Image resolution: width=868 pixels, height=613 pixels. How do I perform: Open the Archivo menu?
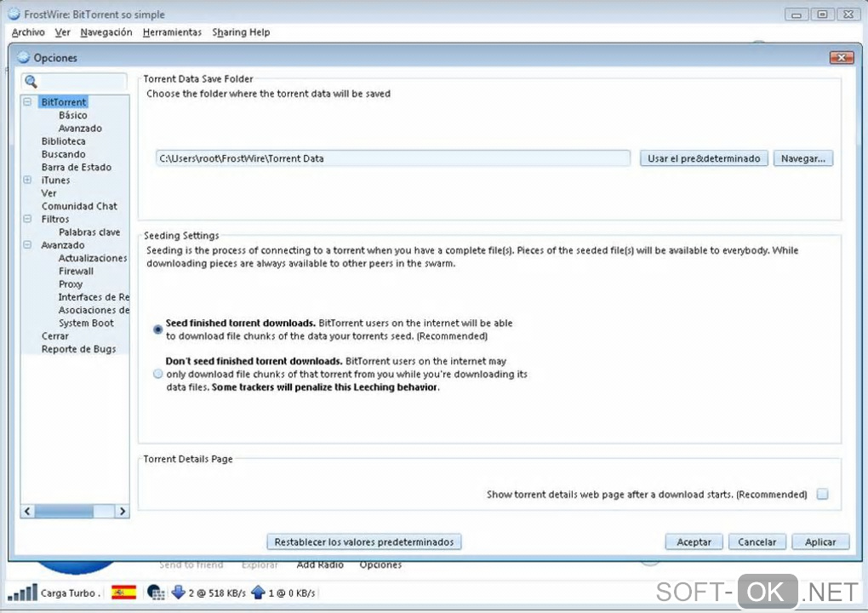point(28,32)
